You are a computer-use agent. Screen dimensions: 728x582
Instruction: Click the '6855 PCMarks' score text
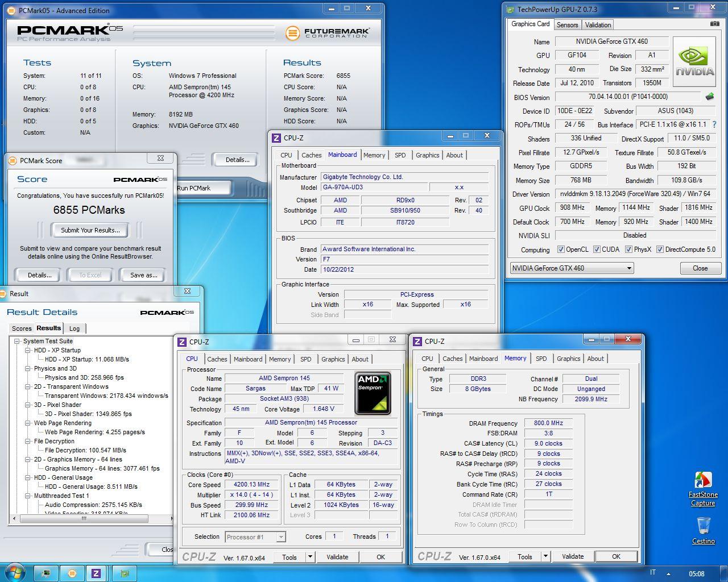[89, 210]
